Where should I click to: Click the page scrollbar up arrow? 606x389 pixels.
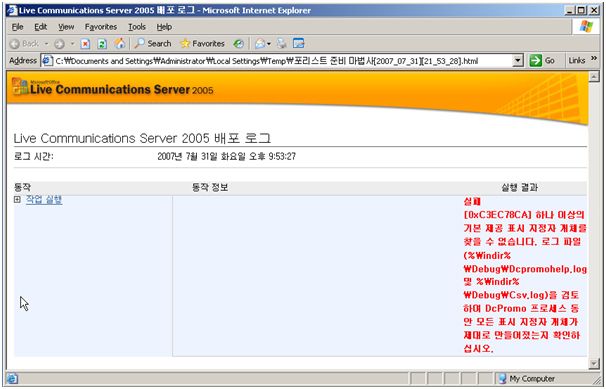[594, 77]
